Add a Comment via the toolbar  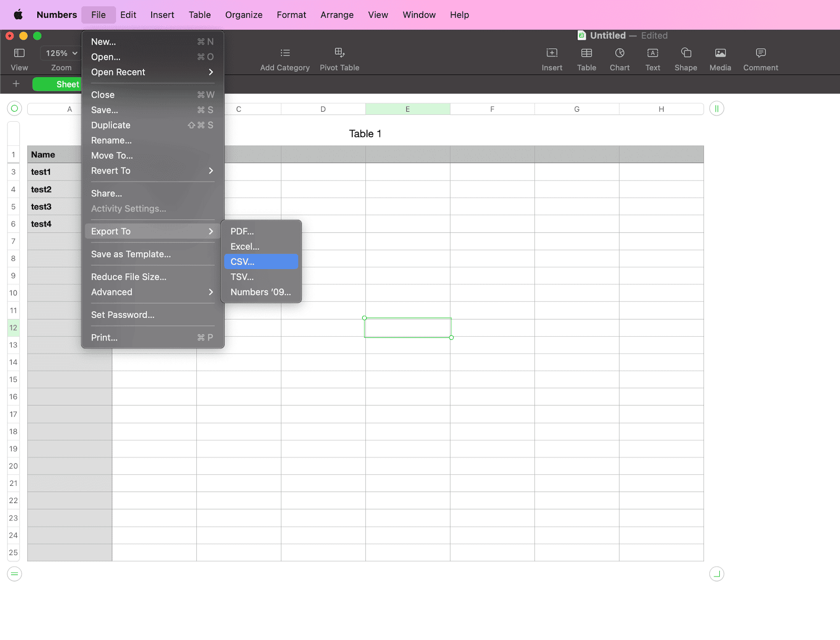[x=760, y=58]
